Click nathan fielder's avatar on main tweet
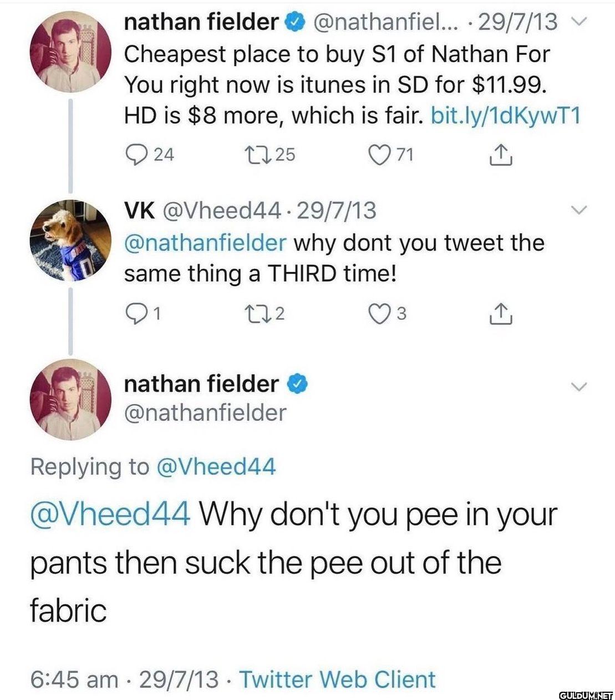The image size is (615, 700). (x=70, y=399)
